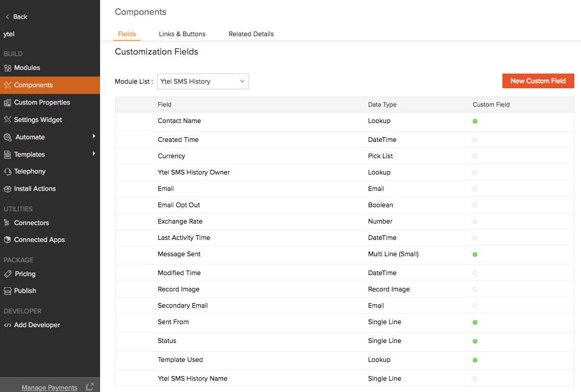The height and width of the screenshot is (392, 581).
Task: Switch to the Links & Buttons tab
Action: coord(182,34)
